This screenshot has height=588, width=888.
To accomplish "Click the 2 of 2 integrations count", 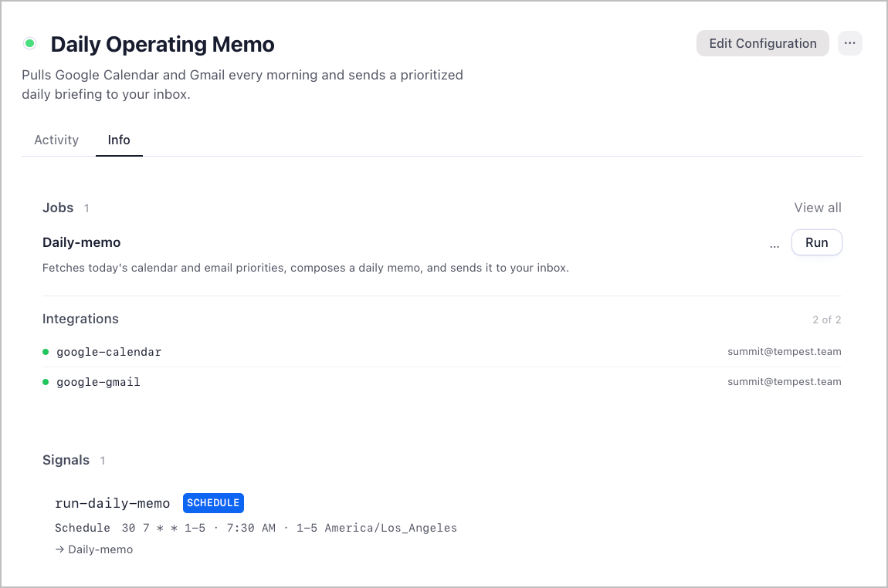I will [827, 319].
